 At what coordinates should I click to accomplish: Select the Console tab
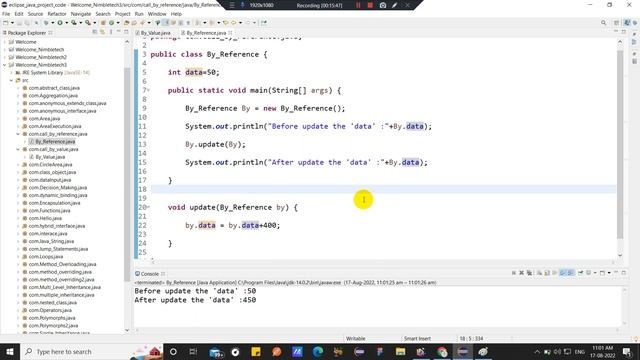[150, 274]
